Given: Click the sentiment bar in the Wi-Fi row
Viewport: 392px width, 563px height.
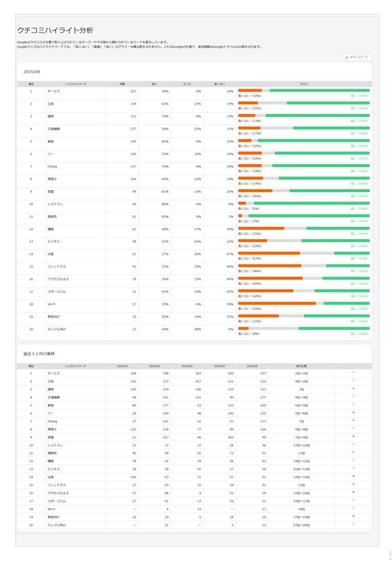Looking at the screenshot, I should click(304, 304).
